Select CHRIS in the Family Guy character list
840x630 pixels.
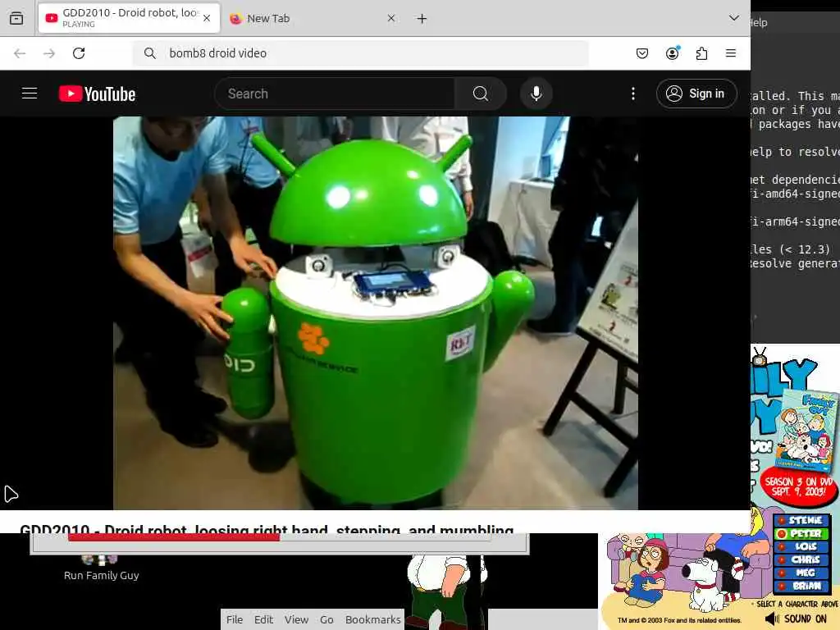(x=802, y=559)
